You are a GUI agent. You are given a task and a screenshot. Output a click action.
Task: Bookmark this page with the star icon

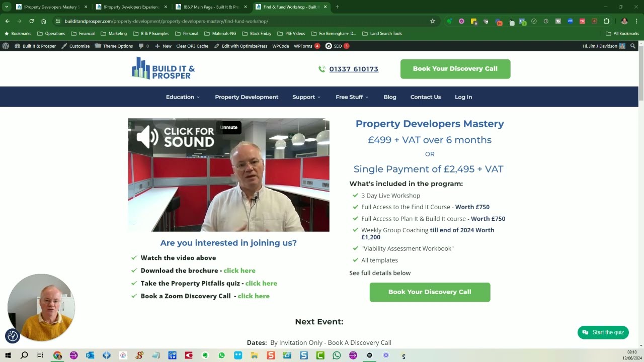pos(432,21)
